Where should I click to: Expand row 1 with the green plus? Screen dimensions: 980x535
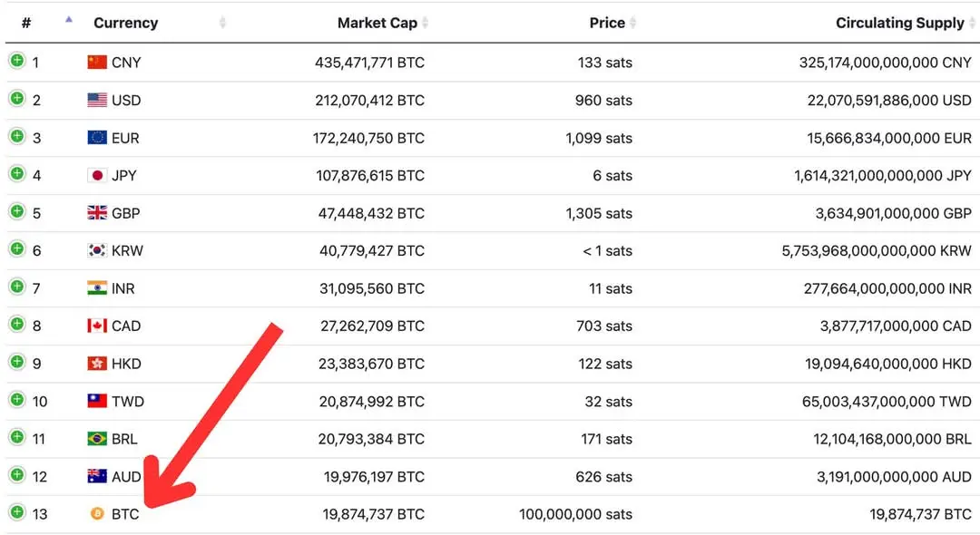point(17,61)
